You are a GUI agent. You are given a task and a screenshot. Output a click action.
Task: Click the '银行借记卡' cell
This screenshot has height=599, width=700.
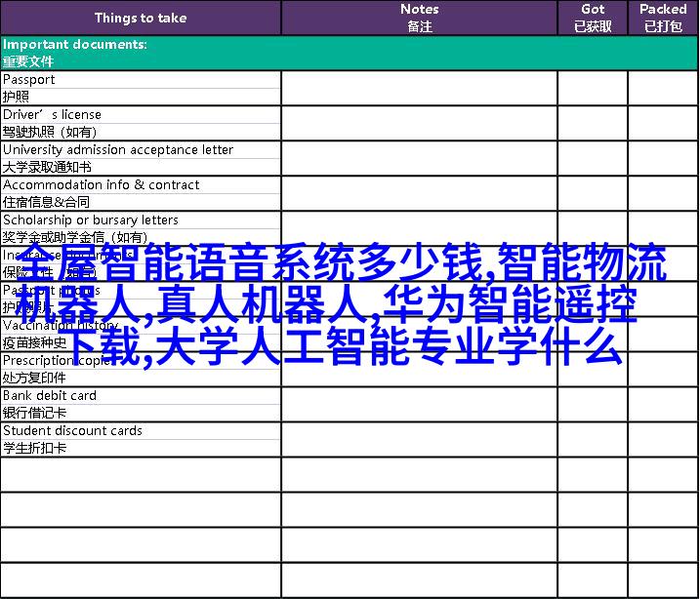[x=141, y=413]
